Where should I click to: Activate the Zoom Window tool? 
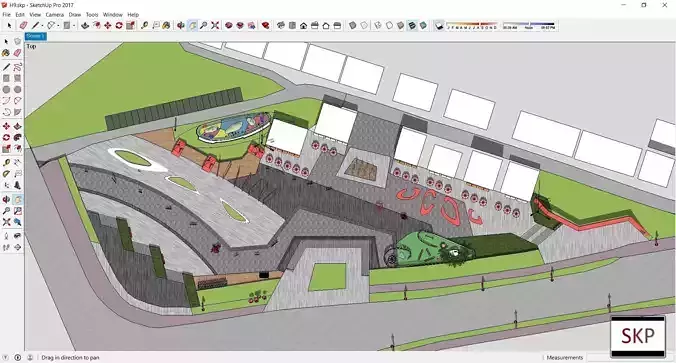(17, 211)
